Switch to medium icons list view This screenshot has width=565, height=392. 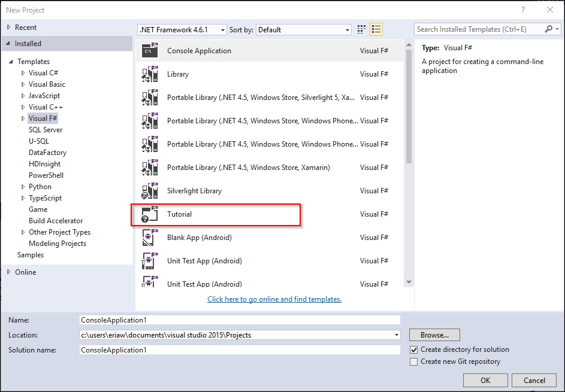376,29
